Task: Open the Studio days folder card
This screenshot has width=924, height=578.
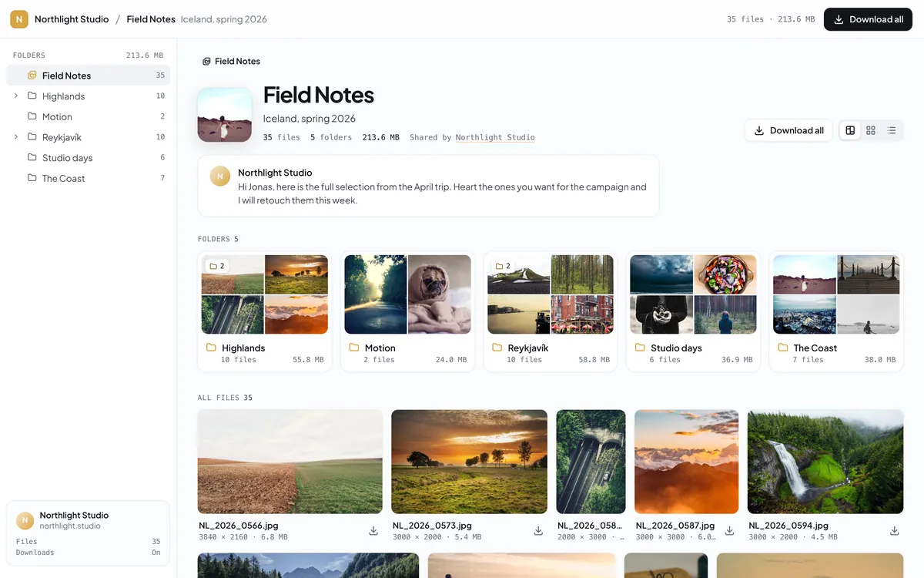Action: tap(693, 311)
